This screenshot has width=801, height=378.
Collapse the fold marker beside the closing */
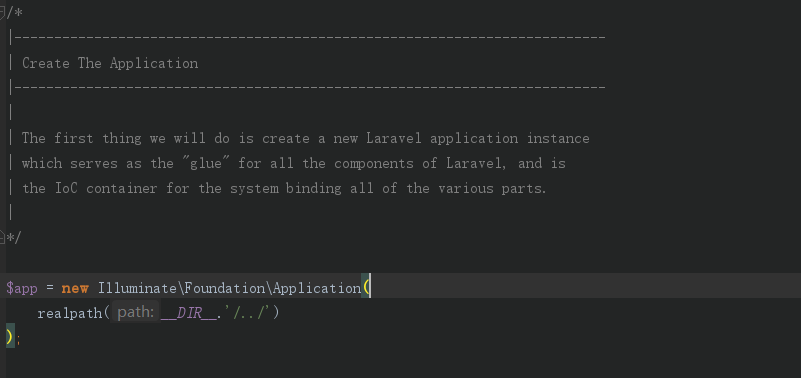coord(2,238)
